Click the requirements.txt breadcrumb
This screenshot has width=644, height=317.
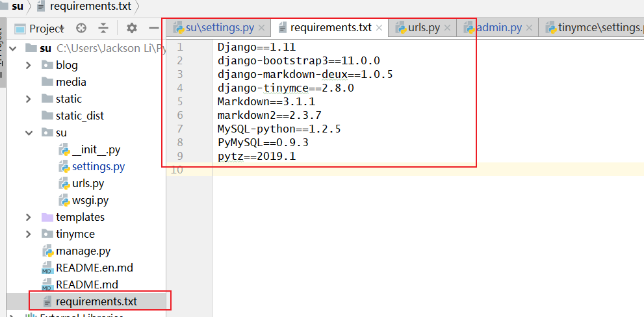[x=90, y=6]
